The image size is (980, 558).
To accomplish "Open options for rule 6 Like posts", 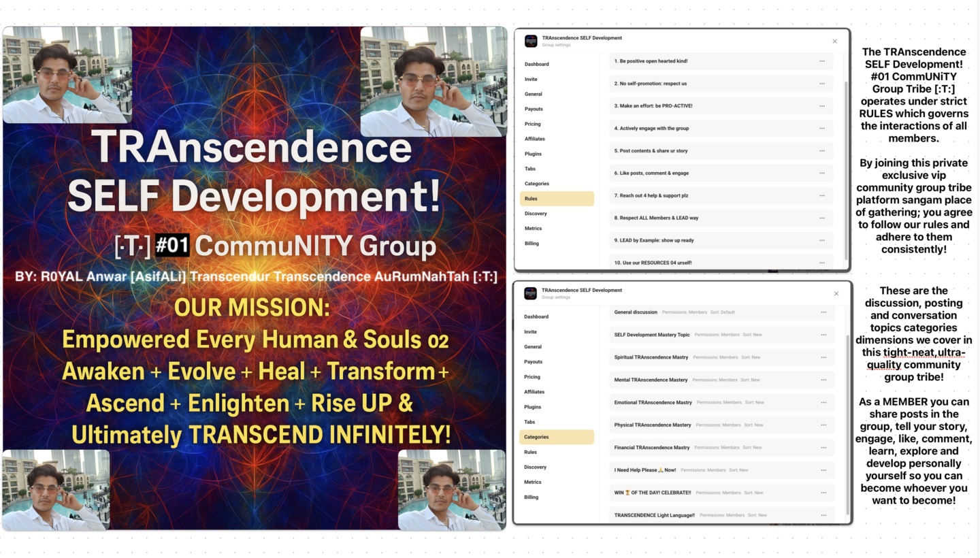I will tap(822, 174).
